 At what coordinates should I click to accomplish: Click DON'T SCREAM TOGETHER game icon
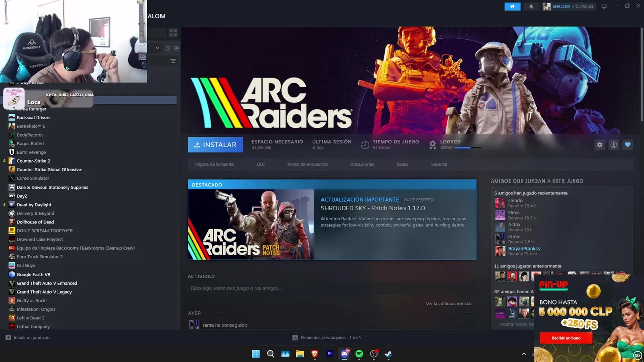coord(12,231)
